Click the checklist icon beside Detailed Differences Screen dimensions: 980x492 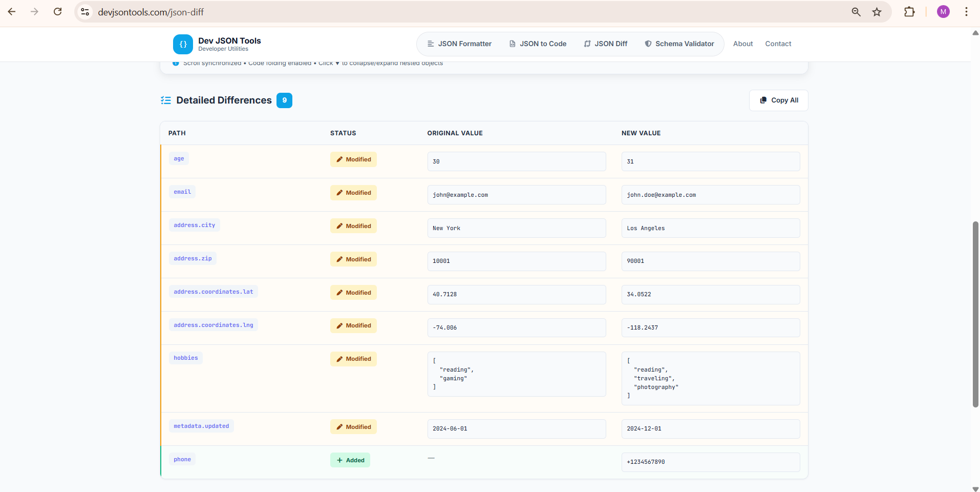click(165, 100)
